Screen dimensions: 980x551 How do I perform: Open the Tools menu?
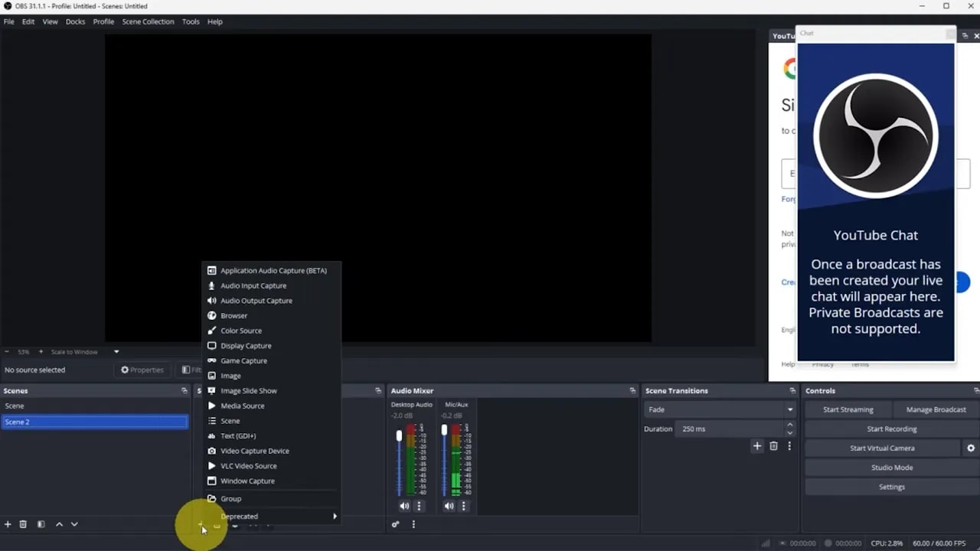[x=191, y=21]
